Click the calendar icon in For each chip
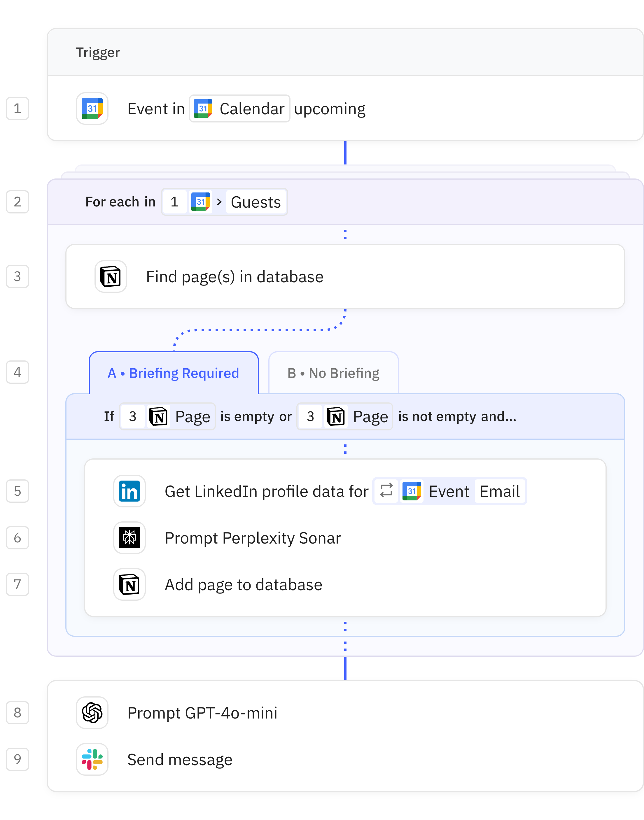The image size is (644, 820). click(x=201, y=202)
